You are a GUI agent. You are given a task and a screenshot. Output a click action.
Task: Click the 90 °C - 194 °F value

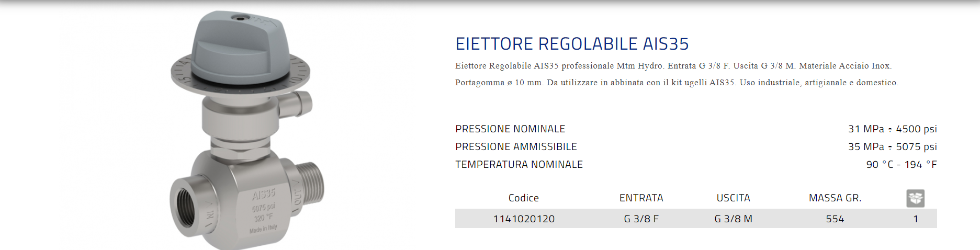[901, 165]
